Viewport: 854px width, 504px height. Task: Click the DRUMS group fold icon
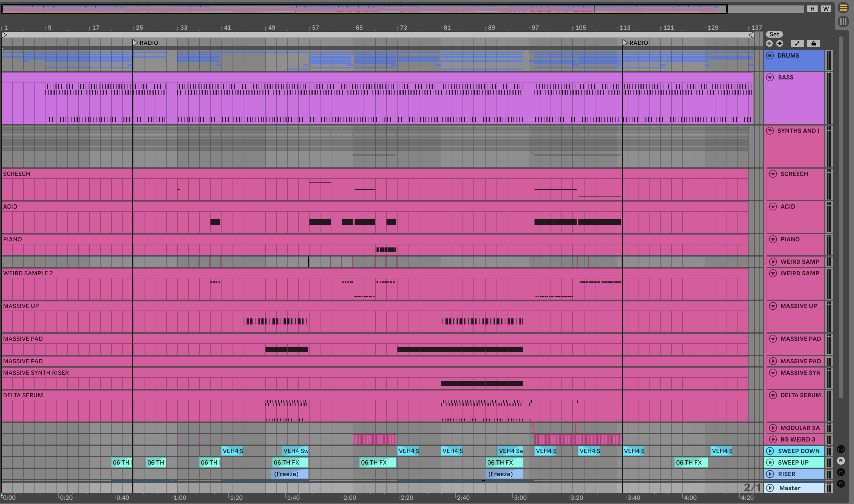[770, 56]
